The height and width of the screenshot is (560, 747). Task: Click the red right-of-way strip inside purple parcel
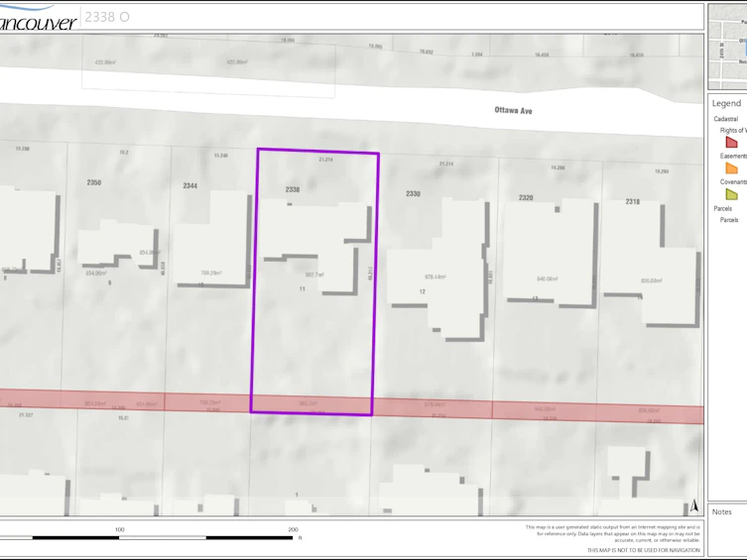click(x=311, y=404)
